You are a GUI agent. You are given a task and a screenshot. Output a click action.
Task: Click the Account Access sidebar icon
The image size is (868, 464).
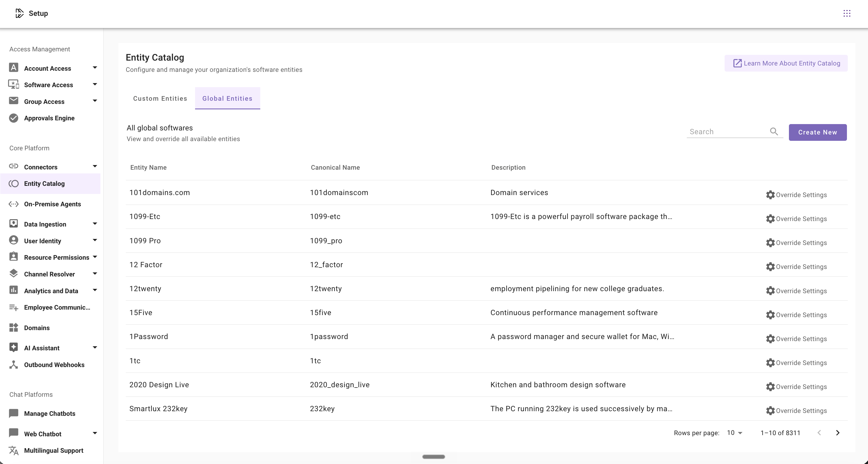(x=14, y=68)
